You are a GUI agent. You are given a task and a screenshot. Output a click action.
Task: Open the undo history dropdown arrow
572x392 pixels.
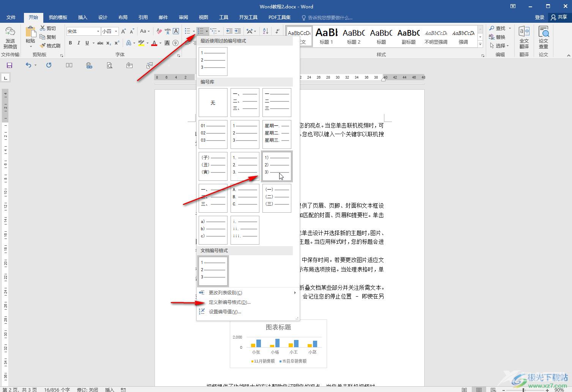tap(36, 65)
